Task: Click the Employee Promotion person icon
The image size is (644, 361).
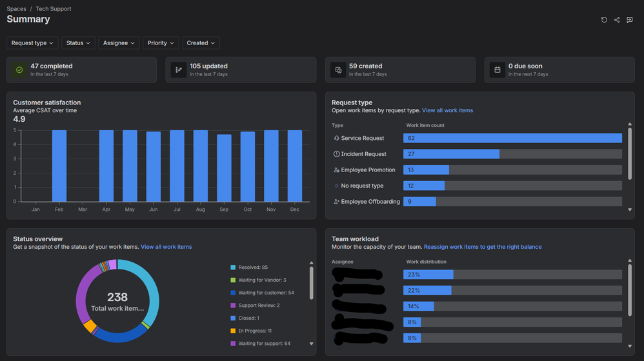Action: [x=336, y=170]
